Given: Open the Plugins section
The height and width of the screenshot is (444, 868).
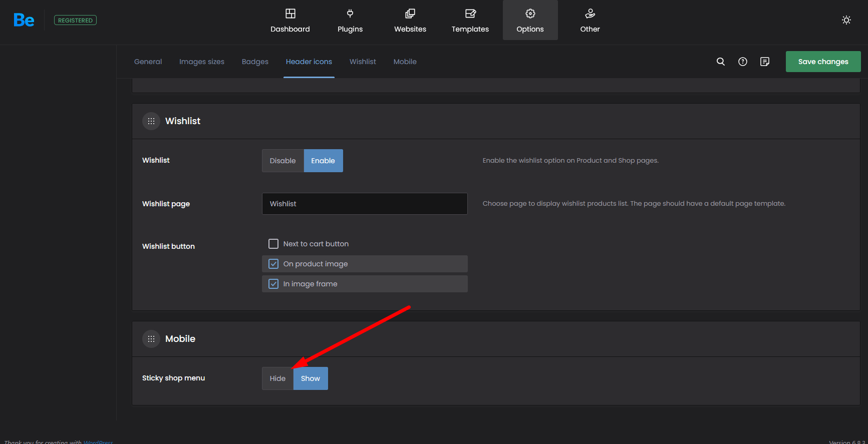Looking at the screenshot, I should coord(350,21).
